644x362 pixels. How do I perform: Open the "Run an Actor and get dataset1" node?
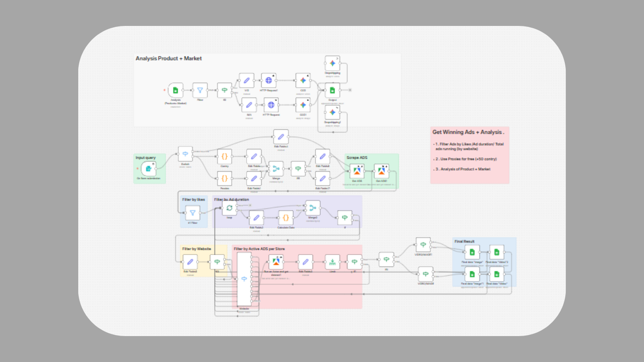click(275, 261)
